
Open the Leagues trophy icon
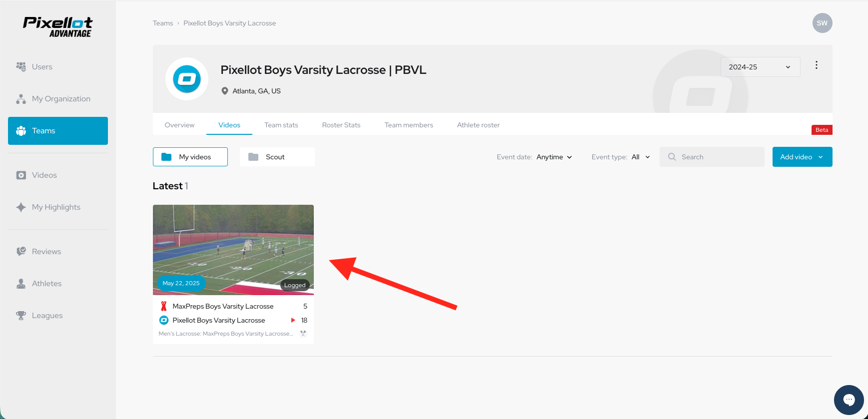[21, 316]
